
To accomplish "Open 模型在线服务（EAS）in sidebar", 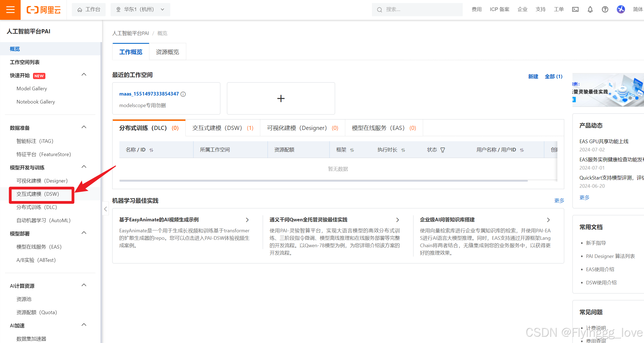I will point(39,247).
